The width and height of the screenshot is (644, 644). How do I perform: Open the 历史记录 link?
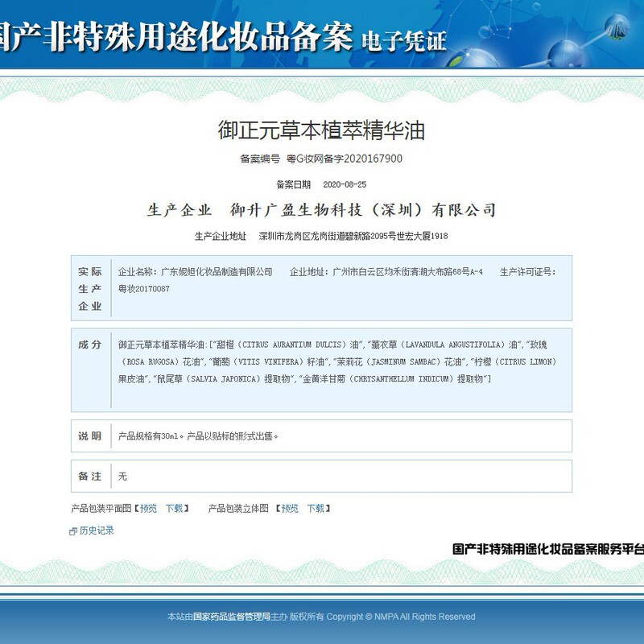pyautogui.click(x=97, y=530)
